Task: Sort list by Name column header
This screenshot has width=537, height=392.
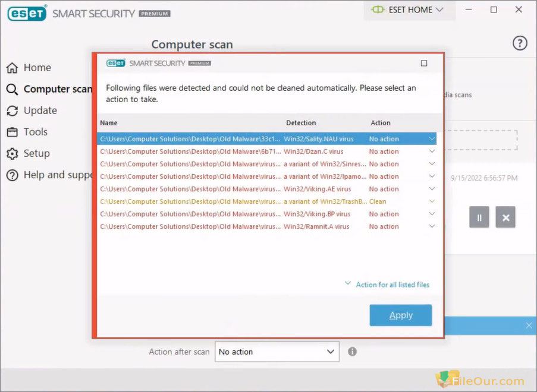Action: pyautogui.click(x=109, y=123)
